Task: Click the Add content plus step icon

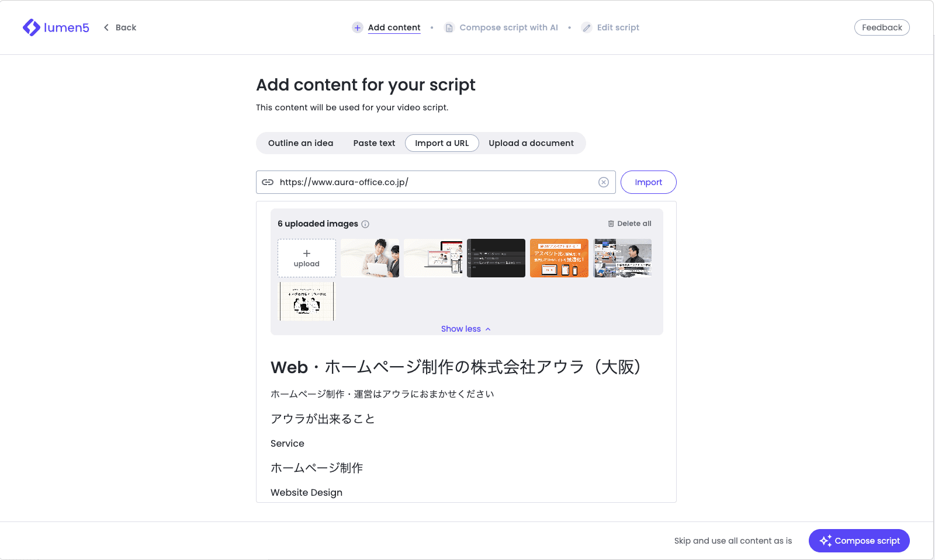Action: coord(357,27)
